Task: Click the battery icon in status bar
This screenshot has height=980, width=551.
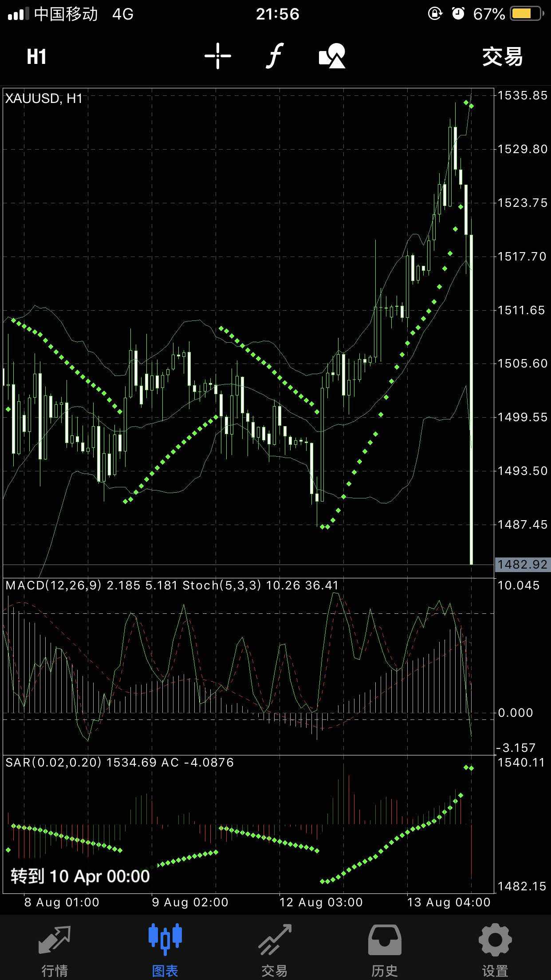Action: (527, 14)
